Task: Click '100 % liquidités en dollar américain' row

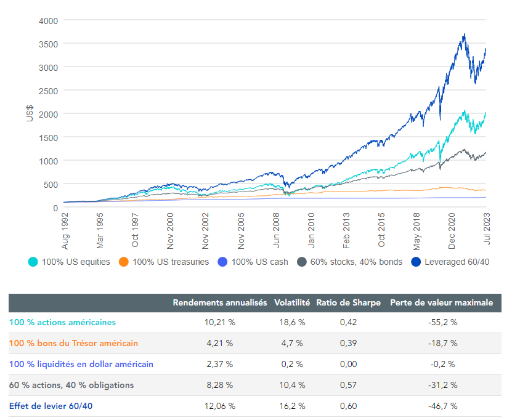Action: 81,364
